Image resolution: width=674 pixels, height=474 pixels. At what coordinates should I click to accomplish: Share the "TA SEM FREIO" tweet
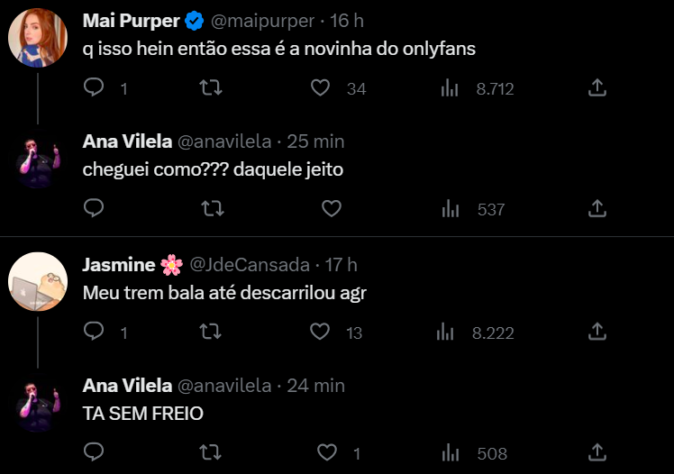pos(597,453)
